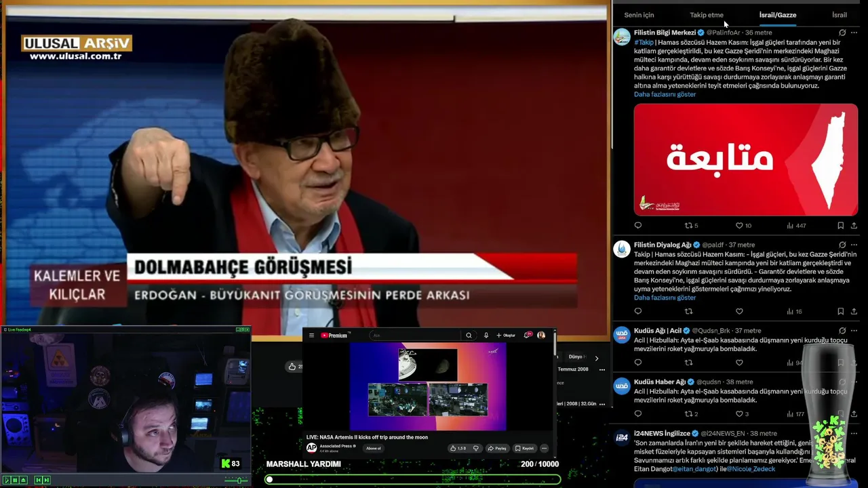Image resolution: width=868 pixels, height=488 pixels.
Task: Click eject button in Live Feed player
Action: pos(23,480)
